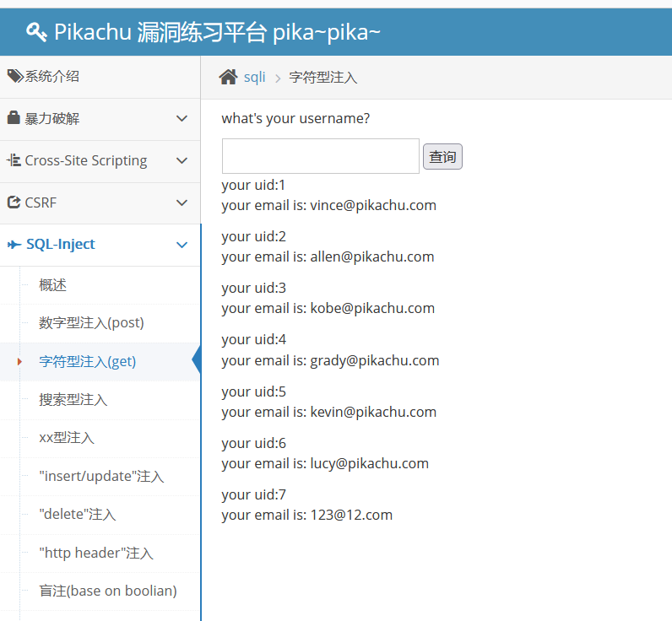Click the "your uid:7" result line
This screenshot has height=621, width=672.
(x=254, y=494)
